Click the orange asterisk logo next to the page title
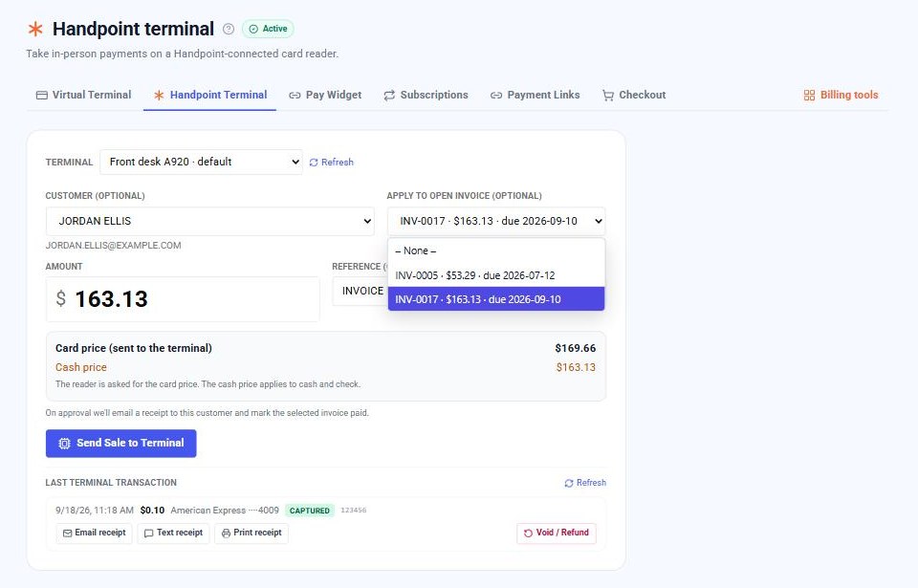 tap(35, 29)
